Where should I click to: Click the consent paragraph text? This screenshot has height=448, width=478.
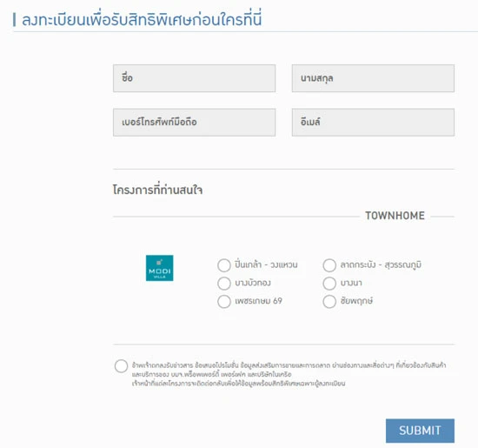click(x=289, y=374)
